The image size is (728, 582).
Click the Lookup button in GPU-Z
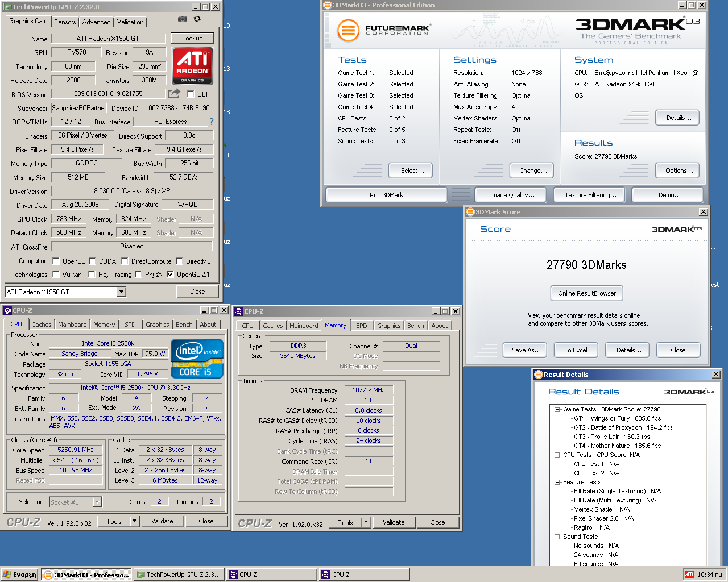(192, 38)
